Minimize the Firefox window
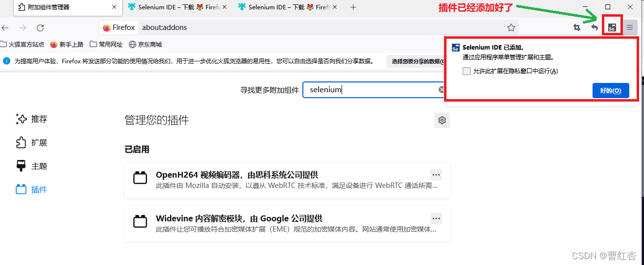 (x=586, y=7)
